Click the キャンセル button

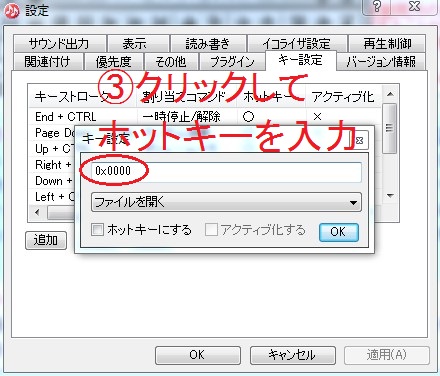pyautogui.click(x=293, y=355)
